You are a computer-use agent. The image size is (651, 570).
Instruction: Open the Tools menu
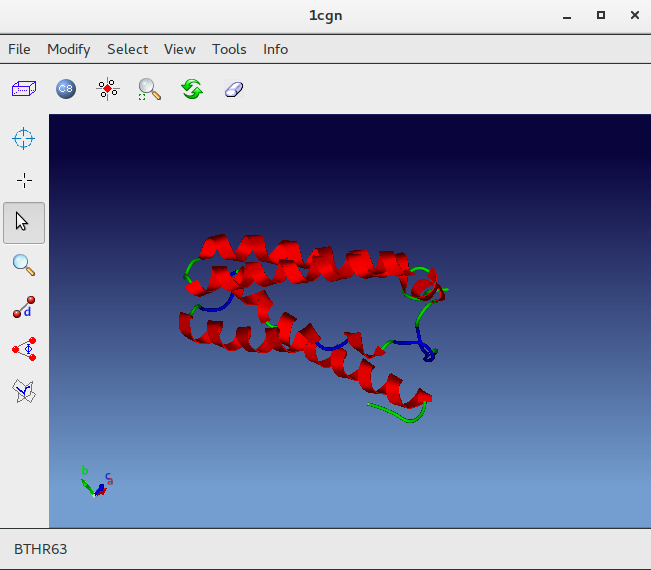pyautogui.click(x=229, y=49)
